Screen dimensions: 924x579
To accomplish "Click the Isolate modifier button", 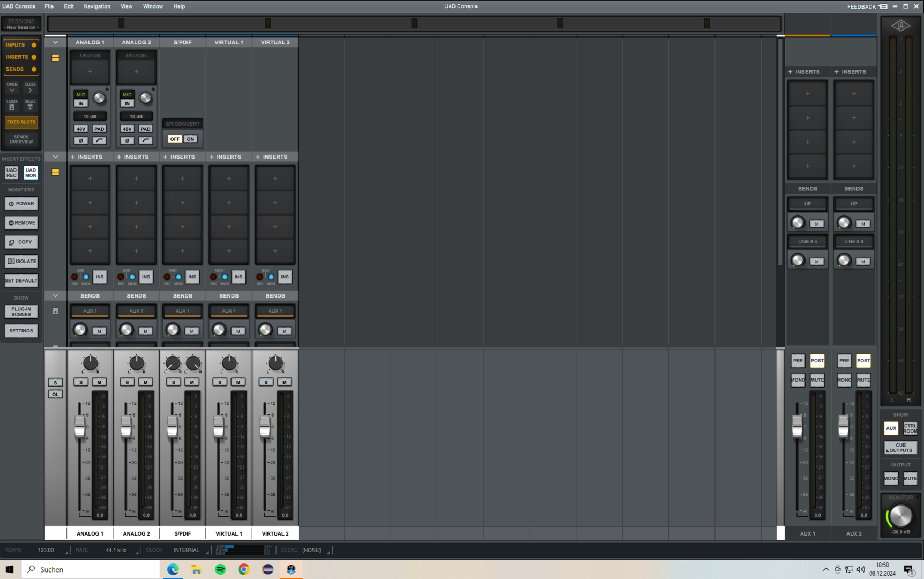I will coord(21,262).
